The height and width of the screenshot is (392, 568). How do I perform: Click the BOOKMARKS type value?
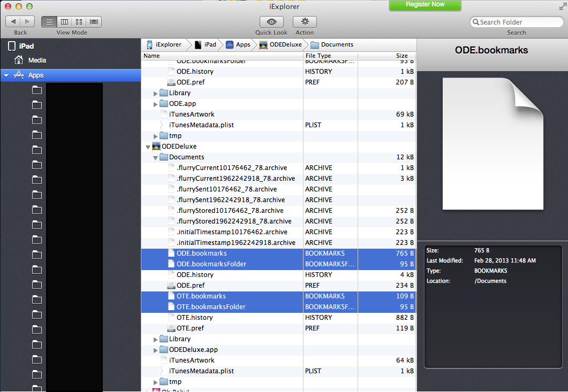(x=491, y=271)
